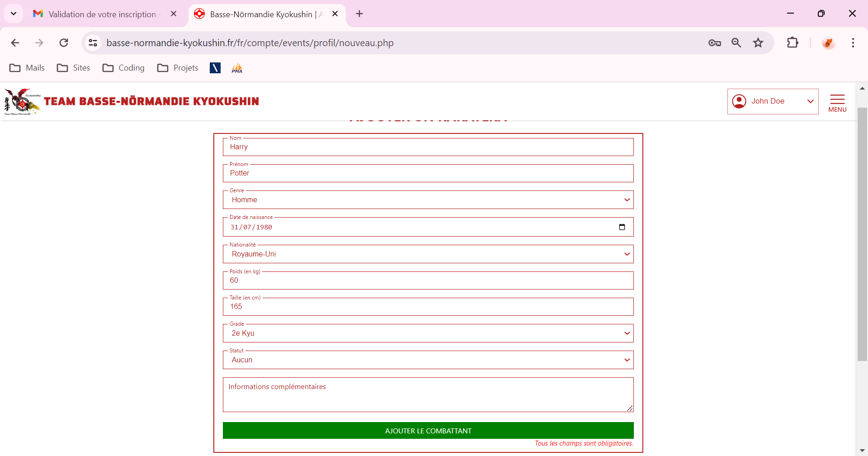Expand the Grade selector showing 2e Kyu
The width and height of the screenshot is (868, 456).
point(428,333)
